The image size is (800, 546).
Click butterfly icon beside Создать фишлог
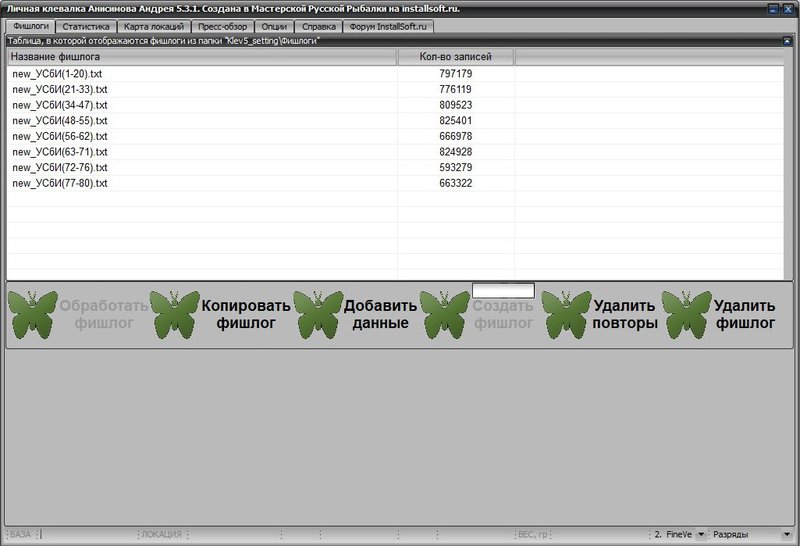coord(444,314)
